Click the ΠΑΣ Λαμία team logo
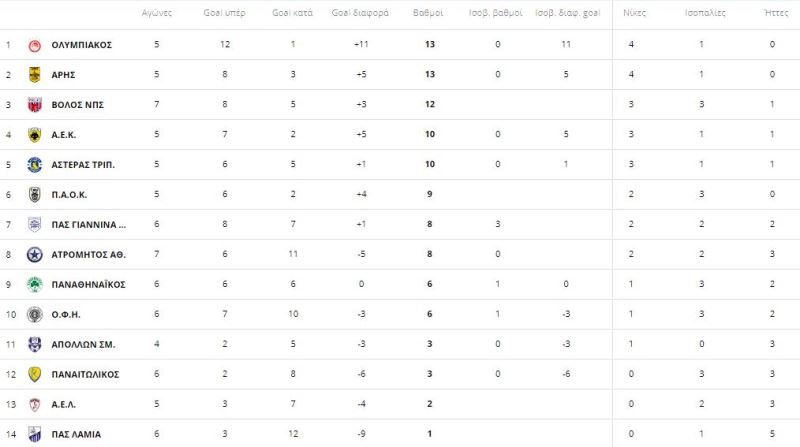Viewport: 800px width, 447px height. tap(34, 434)
